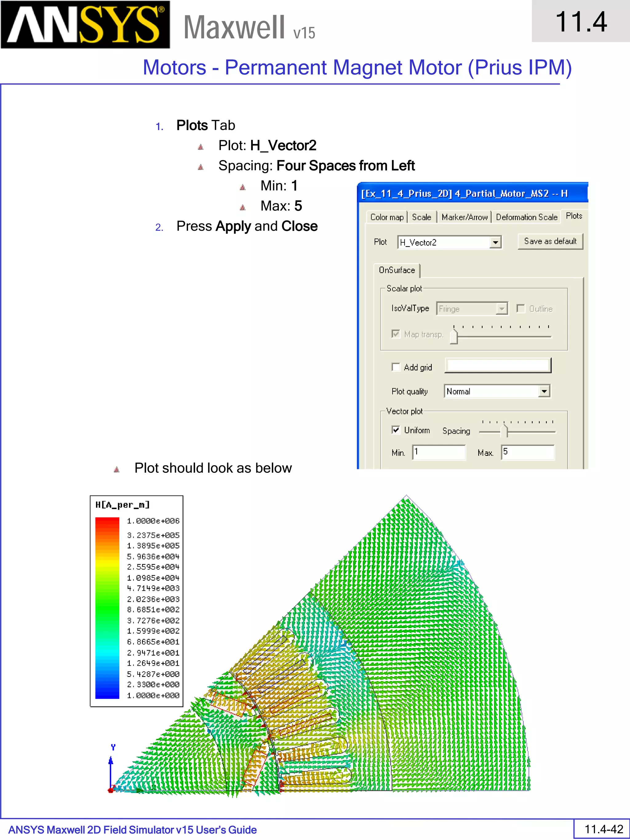Click the OnSurface sub-tab
The image size is (630, 840).
pyautogui.click(x=397, y=270)
